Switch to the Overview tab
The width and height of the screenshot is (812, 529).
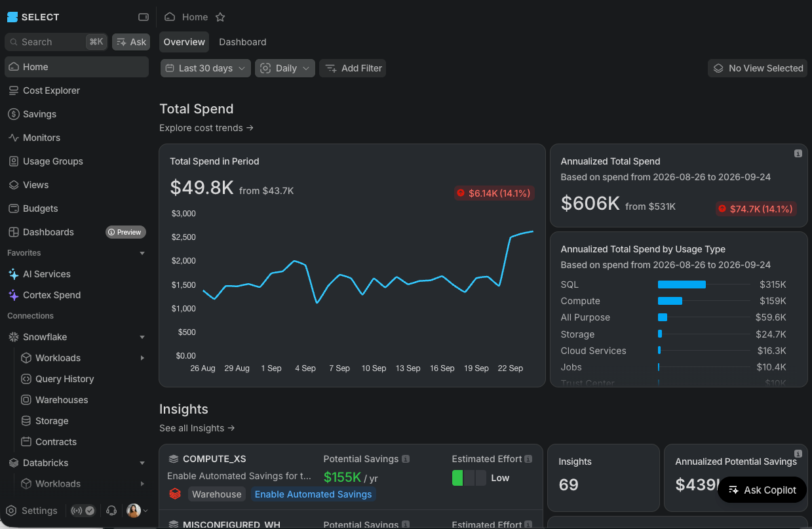(184, 42)
